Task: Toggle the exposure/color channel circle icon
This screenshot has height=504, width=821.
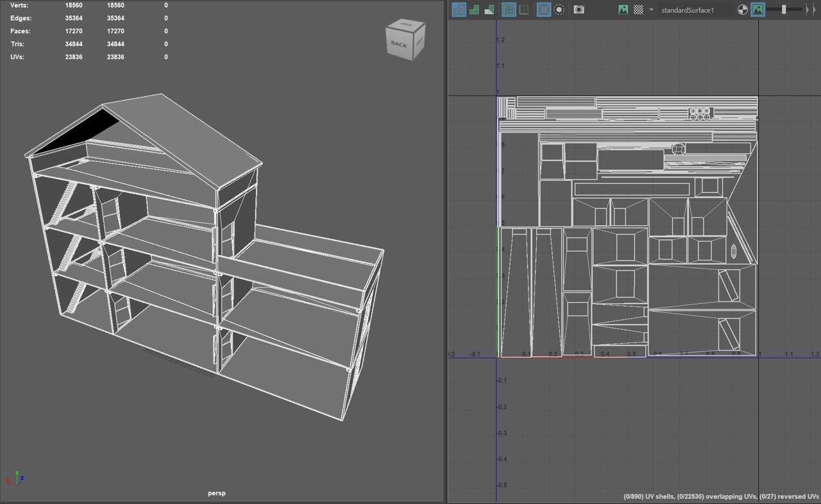Action: [743, 10]
